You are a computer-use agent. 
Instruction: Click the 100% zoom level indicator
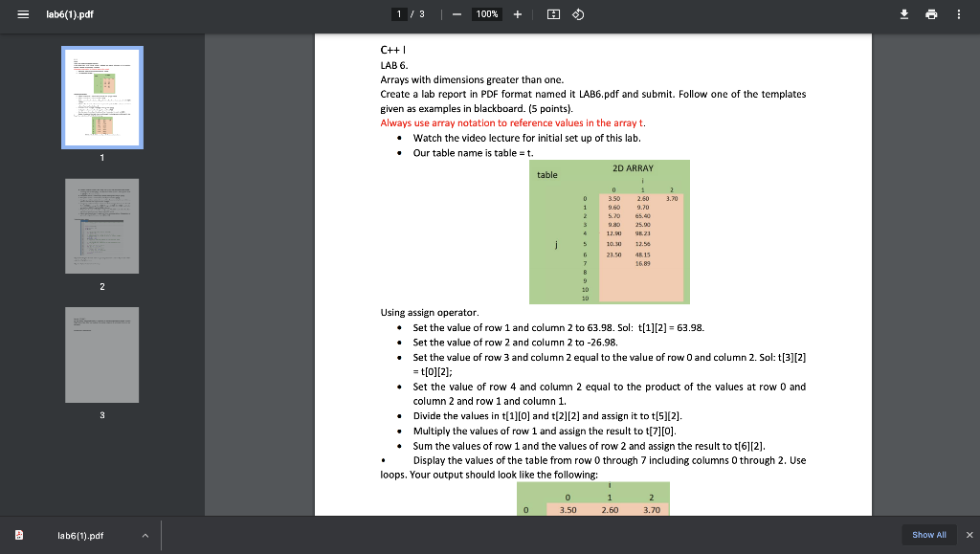[x=486, y=14]
